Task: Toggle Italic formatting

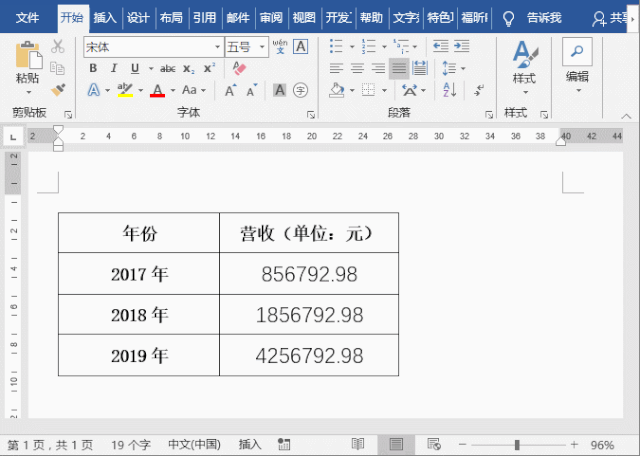Action: pos(113,68)
